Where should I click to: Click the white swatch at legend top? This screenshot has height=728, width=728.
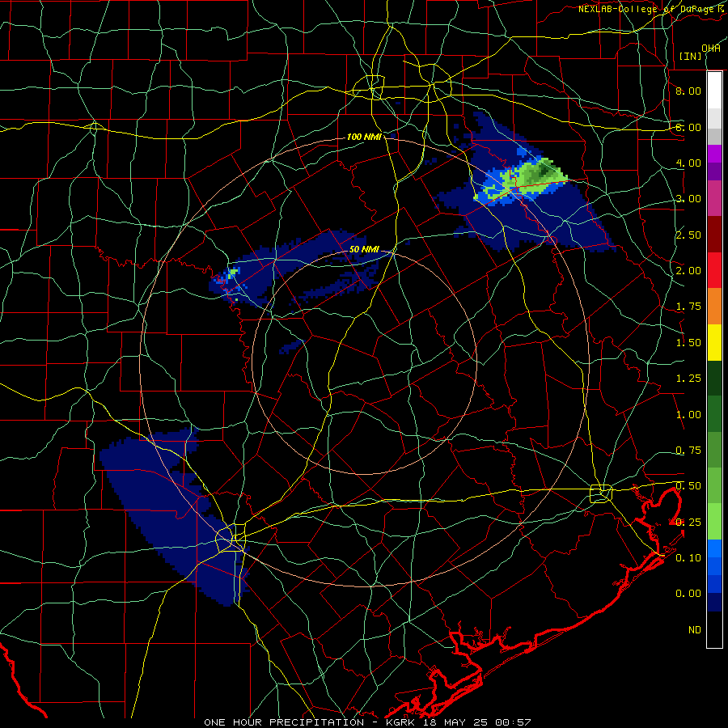click(714, 91)
